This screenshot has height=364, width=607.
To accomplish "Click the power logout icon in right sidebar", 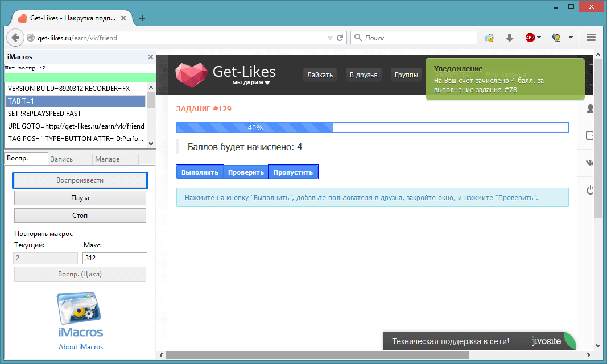I will [589, 190].
